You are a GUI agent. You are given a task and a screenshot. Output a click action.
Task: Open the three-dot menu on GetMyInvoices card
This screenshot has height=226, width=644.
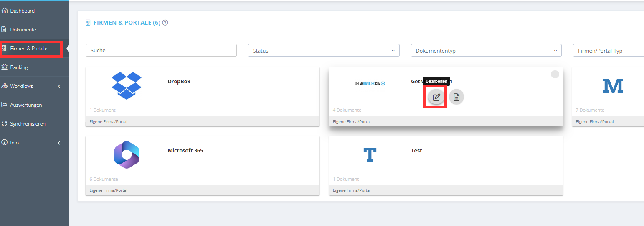pos(555,74)
